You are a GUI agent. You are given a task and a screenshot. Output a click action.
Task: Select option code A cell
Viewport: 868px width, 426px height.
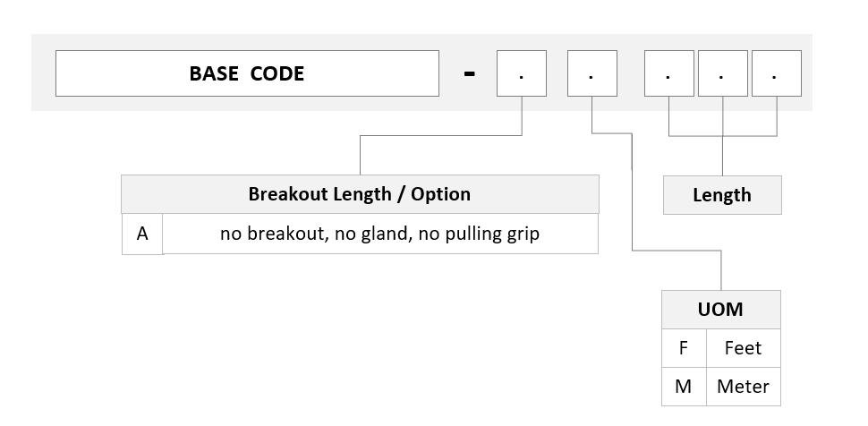click(142, 234)
